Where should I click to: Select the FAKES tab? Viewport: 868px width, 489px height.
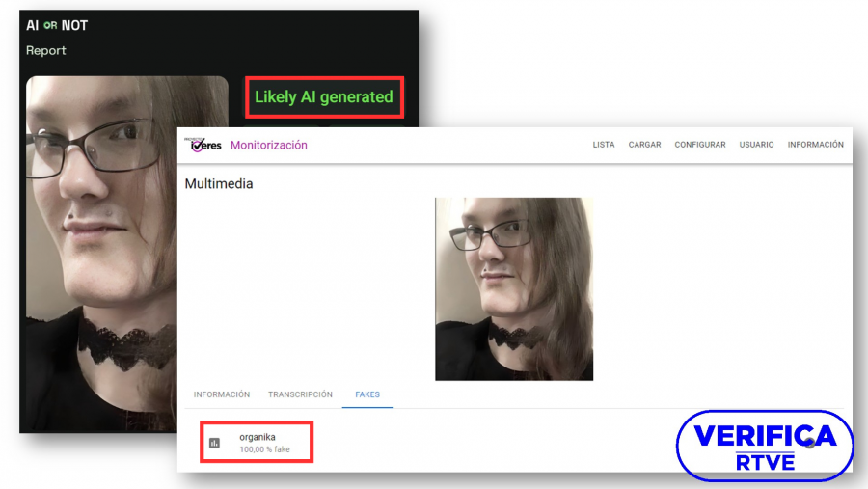(367, 394)
